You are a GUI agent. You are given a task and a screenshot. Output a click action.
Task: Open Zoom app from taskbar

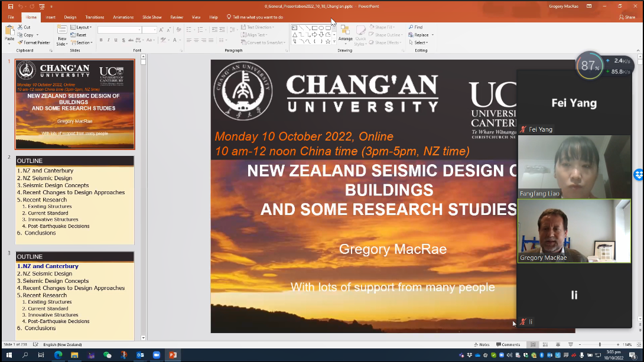[x=157, y=355]
